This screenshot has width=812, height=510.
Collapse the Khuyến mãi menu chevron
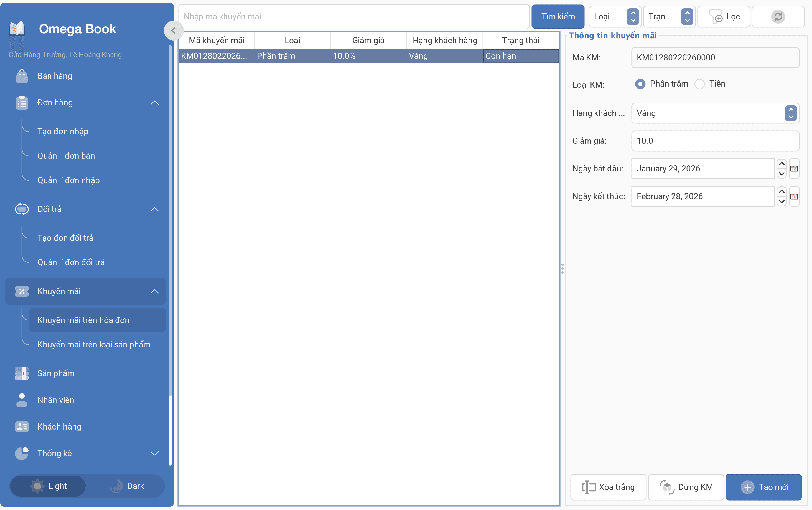[154, 291]
